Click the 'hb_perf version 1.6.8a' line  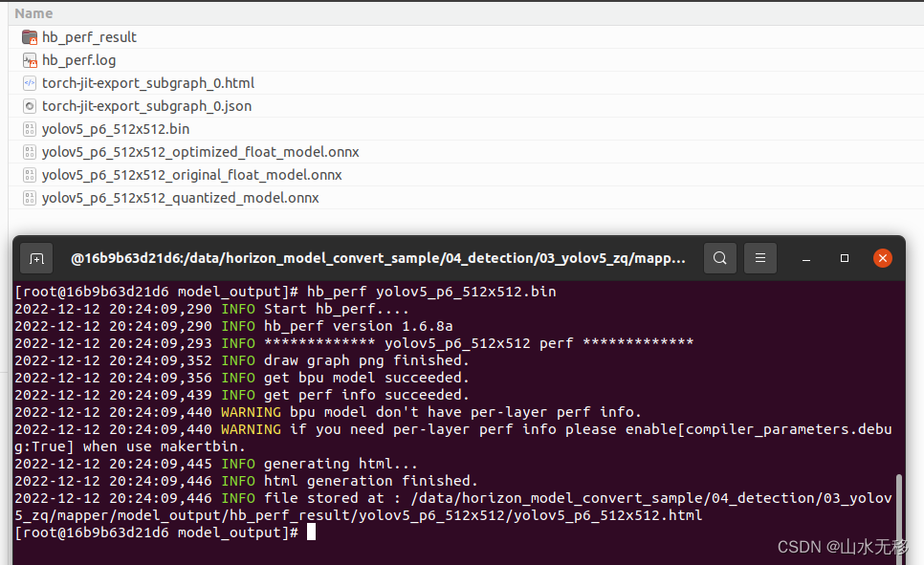pyautogui.click(x=234, y=326)
